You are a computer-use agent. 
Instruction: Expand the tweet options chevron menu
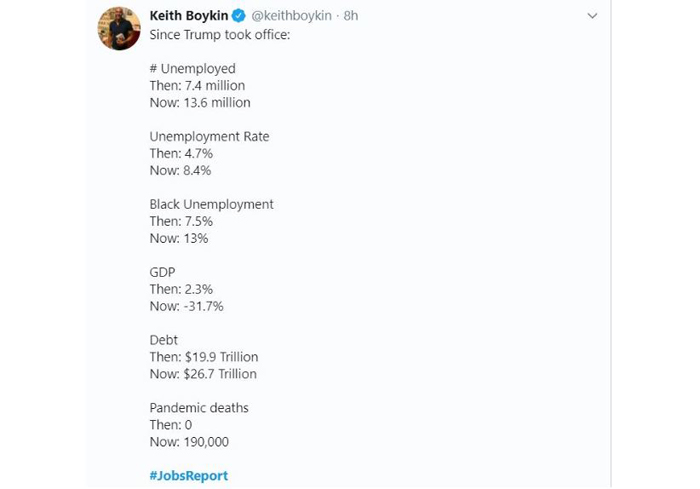(x=592, y=16)
